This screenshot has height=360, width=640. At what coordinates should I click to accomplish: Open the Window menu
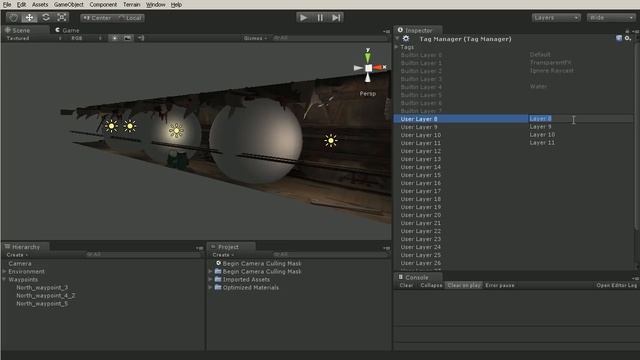(x=156, y=4)
